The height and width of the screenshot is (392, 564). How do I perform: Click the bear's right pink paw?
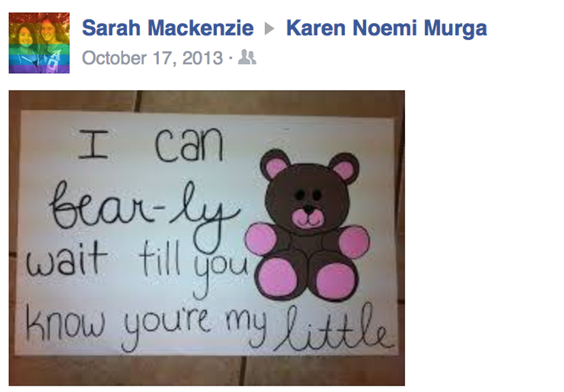(354, 242)
